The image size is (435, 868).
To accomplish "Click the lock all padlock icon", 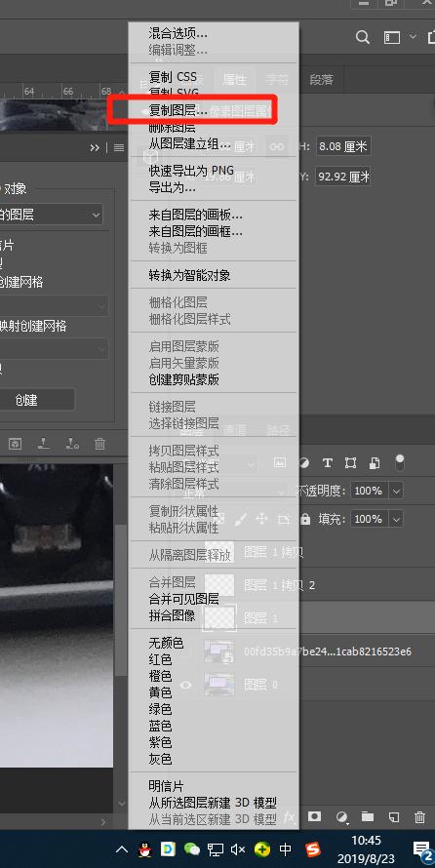I will tap(305, 519).
